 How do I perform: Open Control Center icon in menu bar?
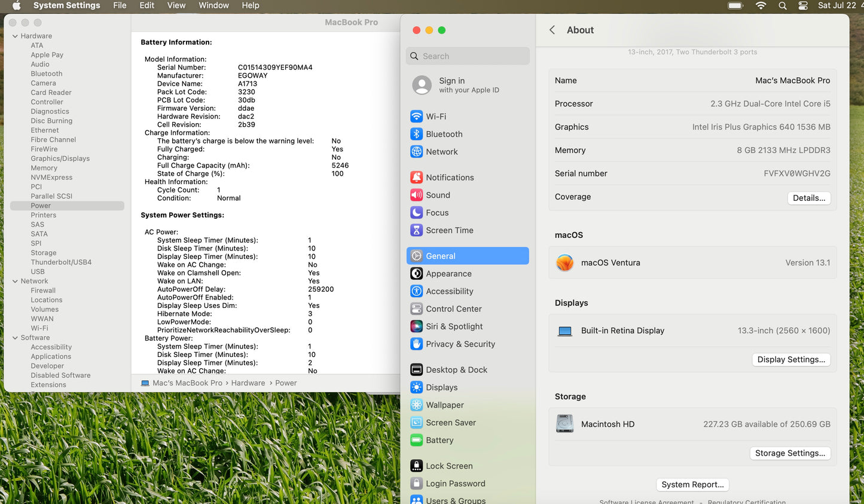pos(803,5)
